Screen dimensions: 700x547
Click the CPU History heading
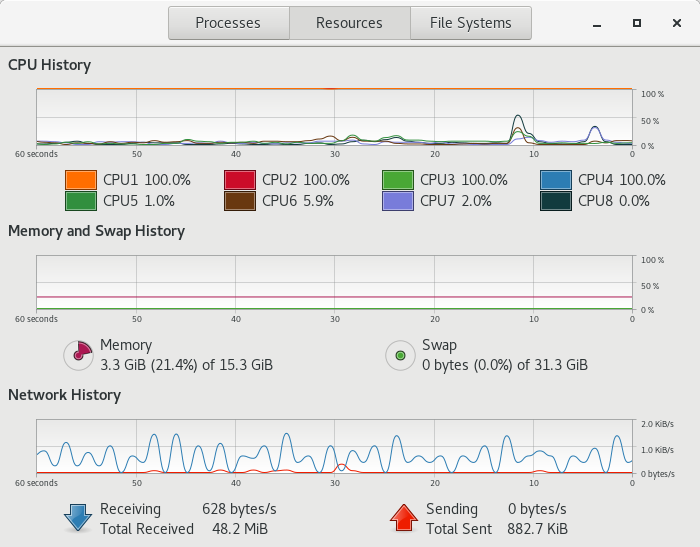coord(50,65)
